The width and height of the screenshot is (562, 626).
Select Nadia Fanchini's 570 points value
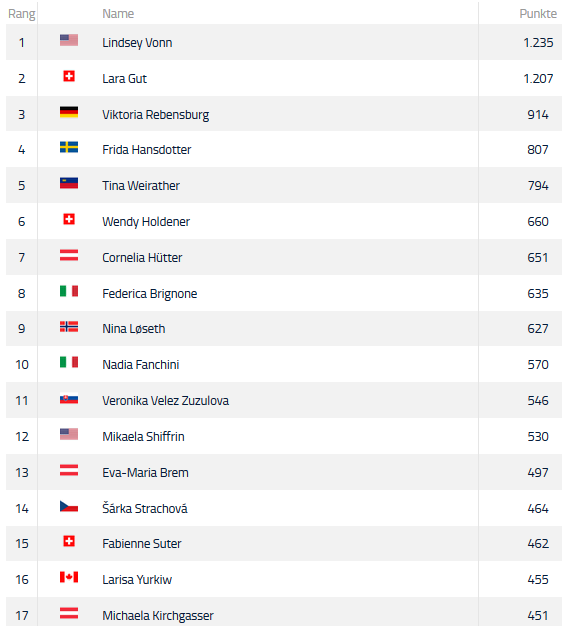[538, 365]
